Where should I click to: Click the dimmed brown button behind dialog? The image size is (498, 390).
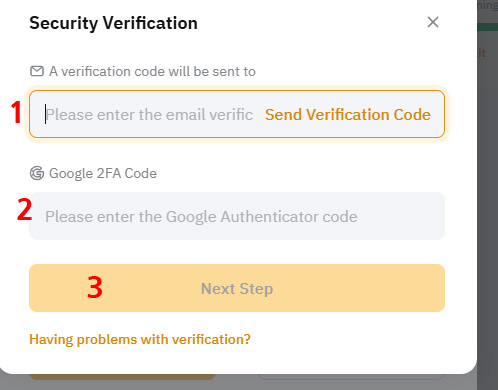pyautogui.click(x=123, y=377)
